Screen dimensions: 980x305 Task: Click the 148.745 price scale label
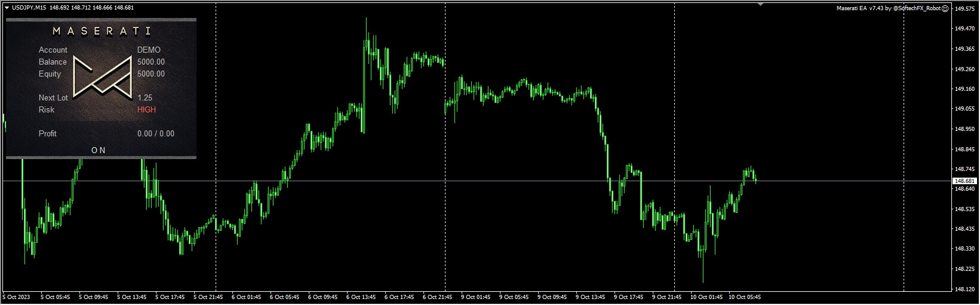(x=964, y=169)
